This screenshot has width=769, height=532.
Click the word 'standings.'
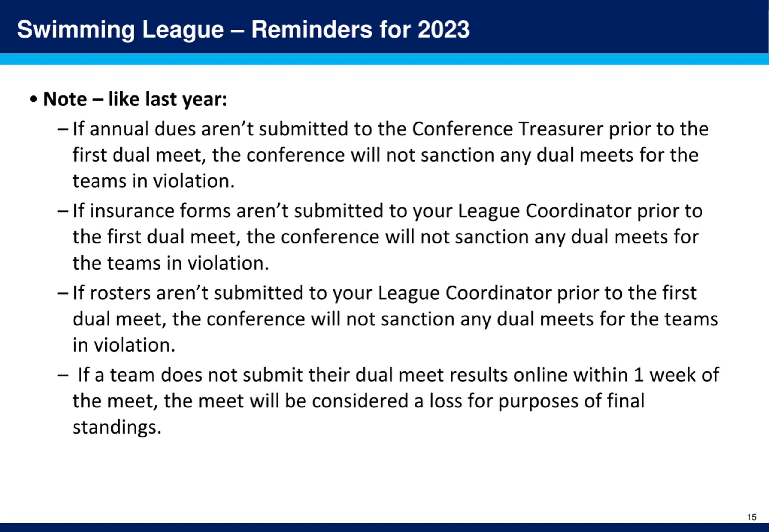pyautogui.click(x=117, y=427)
